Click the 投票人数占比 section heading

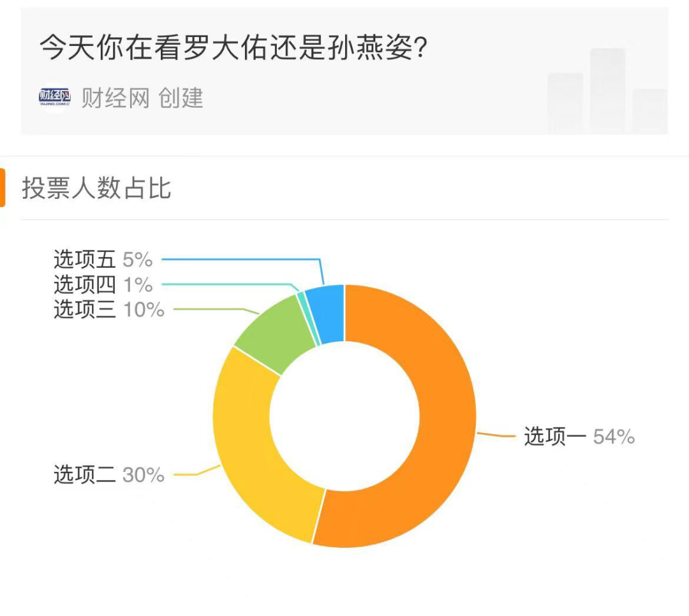97,189
